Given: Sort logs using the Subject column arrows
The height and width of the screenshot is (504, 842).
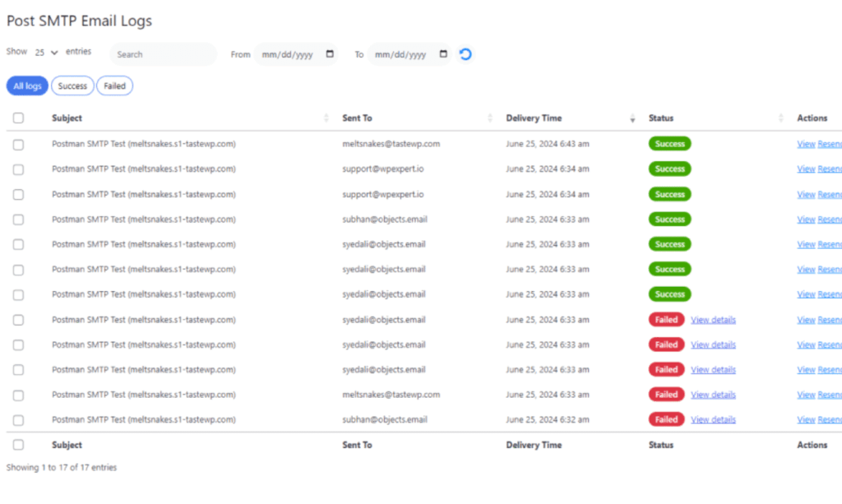Looking at the screenshot, I should click(326, 118).
